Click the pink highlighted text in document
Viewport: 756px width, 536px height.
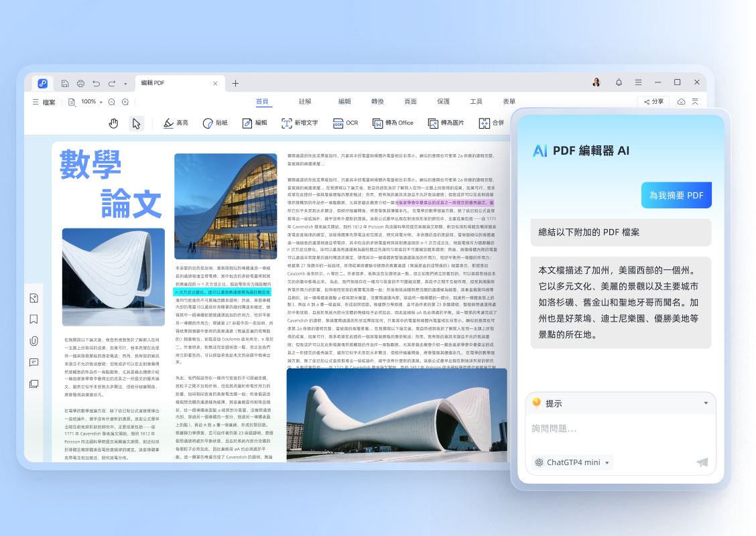tap(446, 203)
